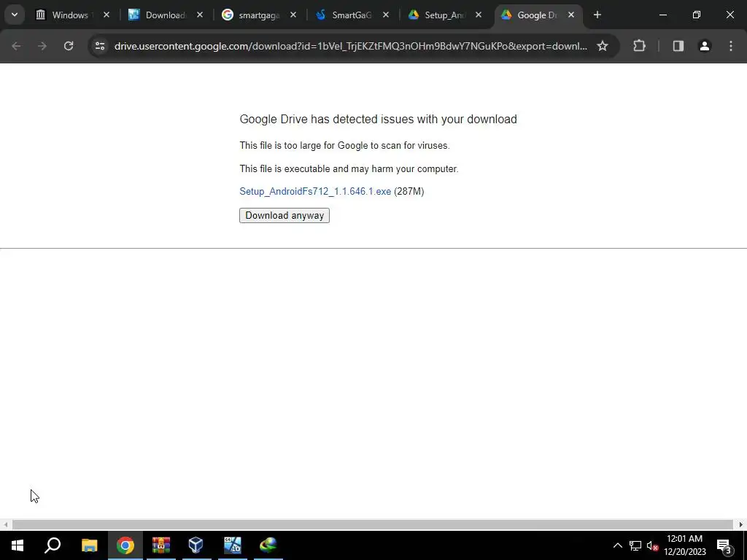Click the Chrome taskbar icon
Viewport: 747px width, 560px height.
[125, 545]
